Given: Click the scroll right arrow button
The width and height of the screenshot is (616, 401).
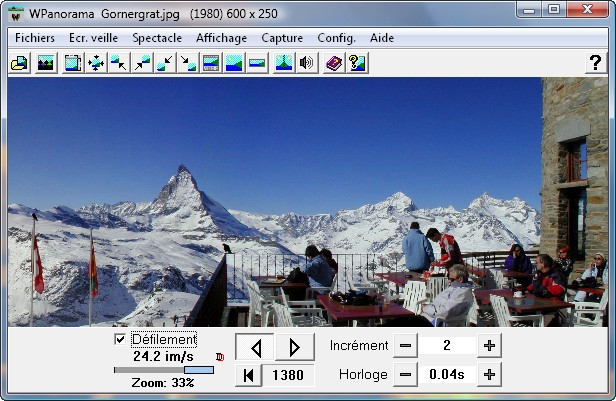Looking at the screenshot, I should click(295, 347).
